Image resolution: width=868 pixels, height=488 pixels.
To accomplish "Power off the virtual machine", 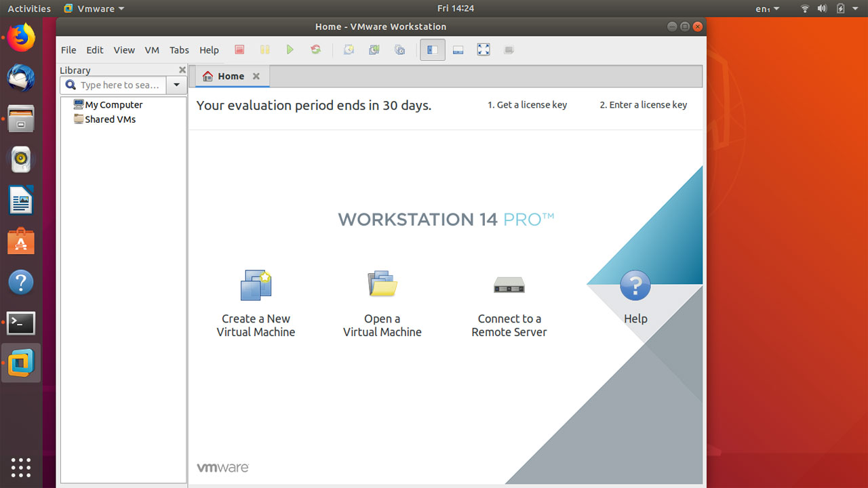I will pyautogui.click(x=239, y=49).
